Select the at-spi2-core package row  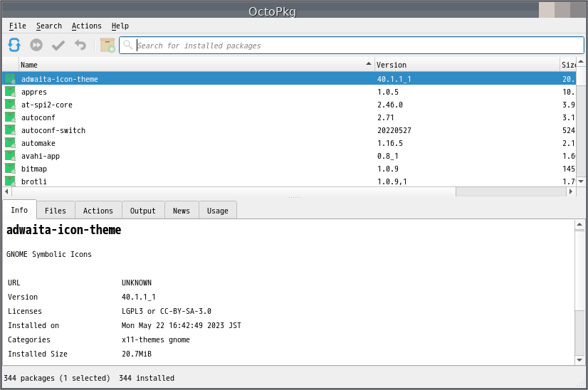pos(289,105)
